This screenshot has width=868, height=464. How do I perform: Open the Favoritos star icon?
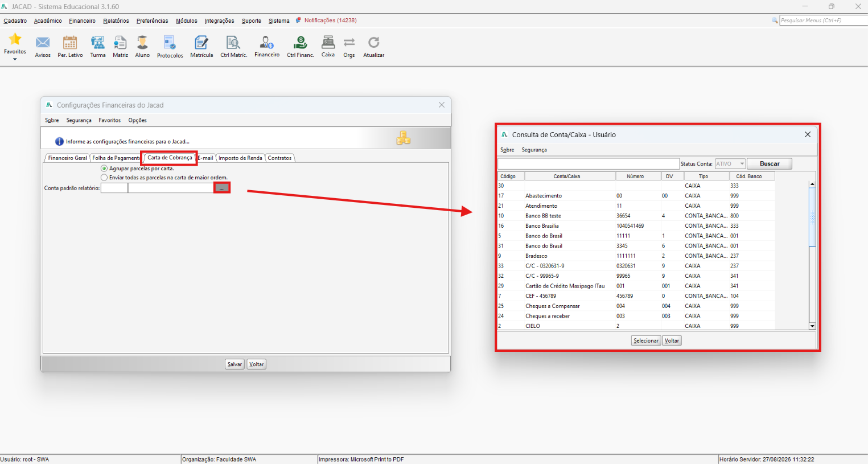[15, 39]
